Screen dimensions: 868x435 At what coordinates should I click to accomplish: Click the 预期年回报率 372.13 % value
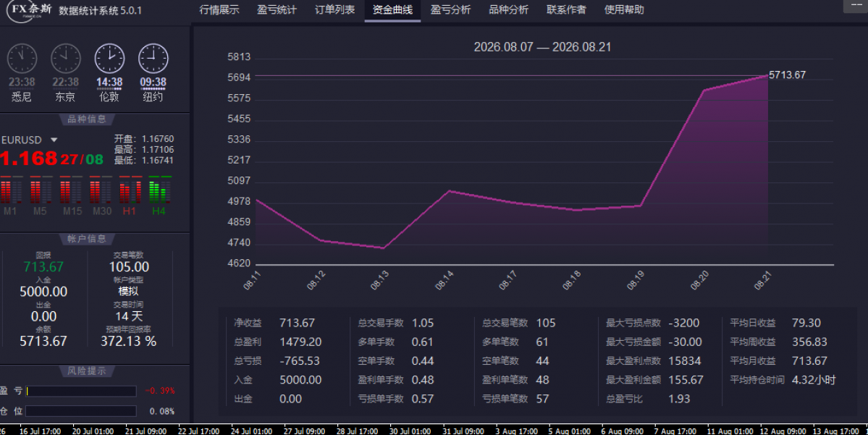128,342
